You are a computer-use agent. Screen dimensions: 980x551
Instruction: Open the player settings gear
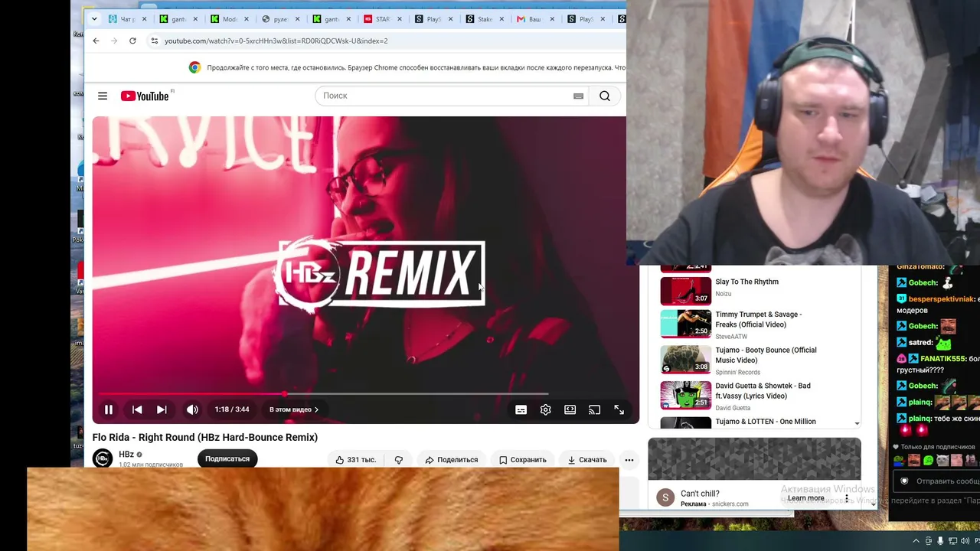[545, 409]
